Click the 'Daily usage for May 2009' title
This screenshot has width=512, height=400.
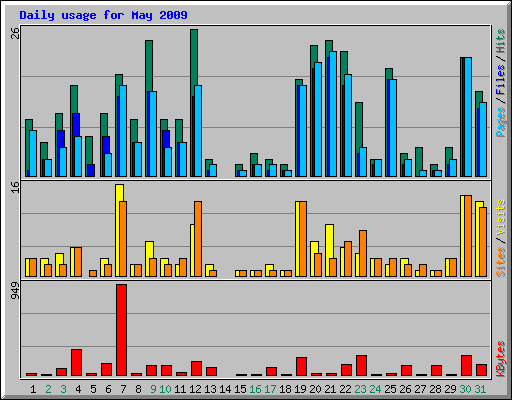[103, 15]
